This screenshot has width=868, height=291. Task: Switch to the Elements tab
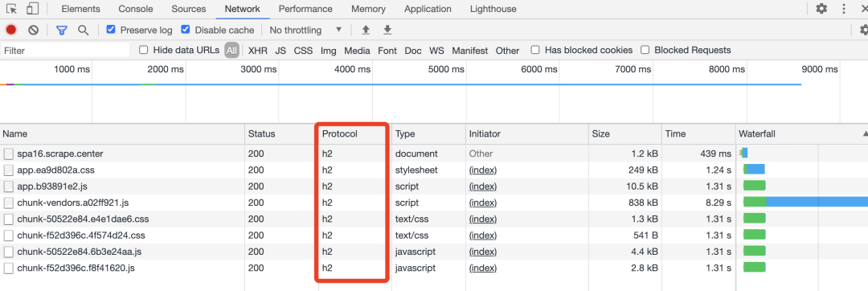(x=81, y=9)
